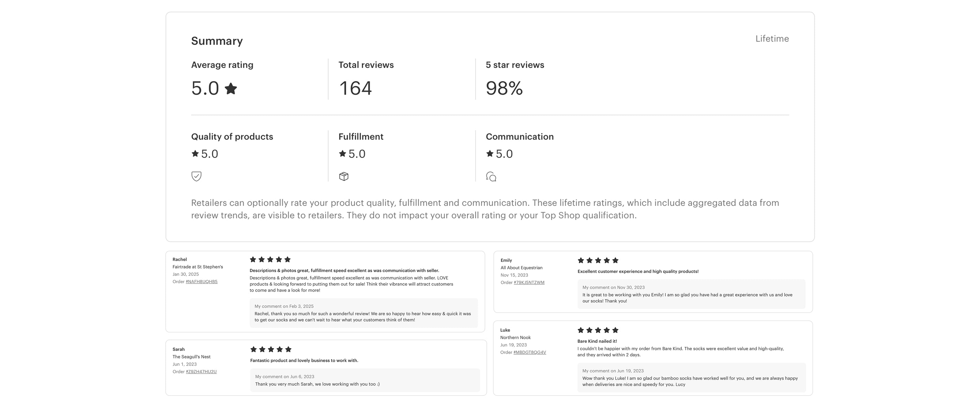The width and height of the screenshot is (980, 405).
Task: Click the five-star rating on Rachel's review
Action: 270,259
